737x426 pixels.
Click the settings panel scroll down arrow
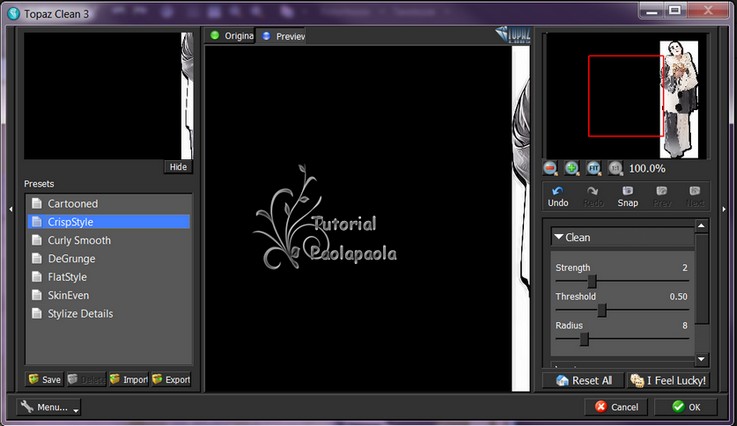[701, 359]
